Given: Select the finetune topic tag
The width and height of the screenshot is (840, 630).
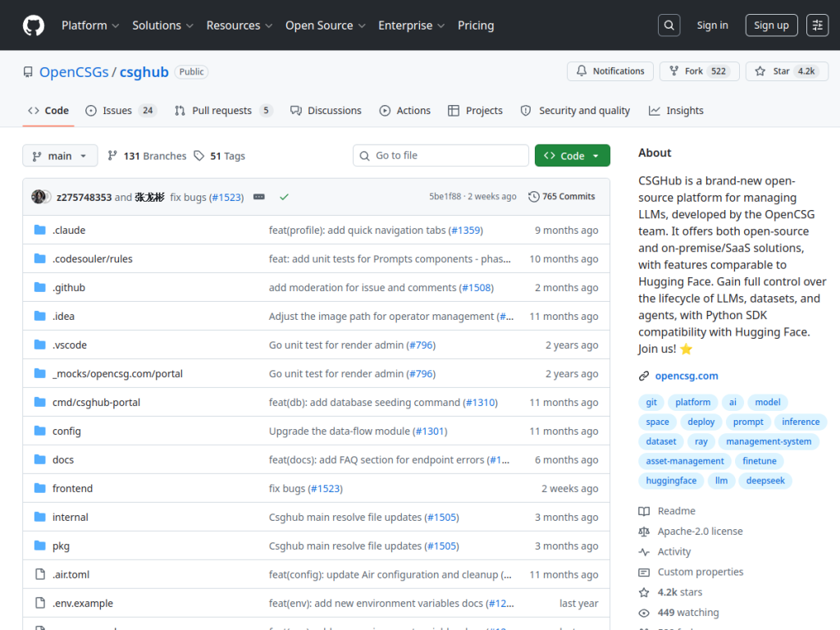Looking at the screenshot, I should coord(759,461).
